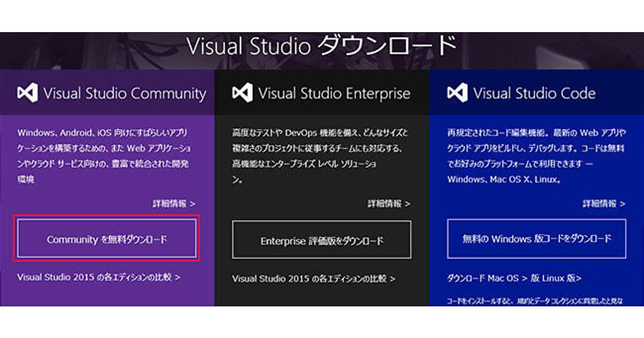Viewport: 644px width, 338px height.
Task: Click 無料の Windows 版コードをダウンロード button
Action: pyautogui.click(x=537, y=238)
